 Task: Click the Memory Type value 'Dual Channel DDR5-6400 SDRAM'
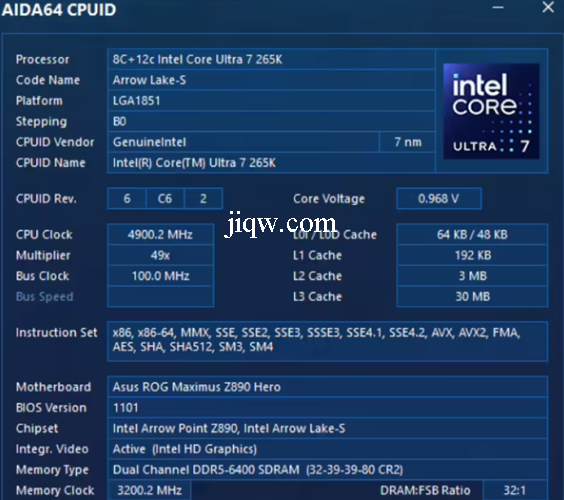(328, 470)
